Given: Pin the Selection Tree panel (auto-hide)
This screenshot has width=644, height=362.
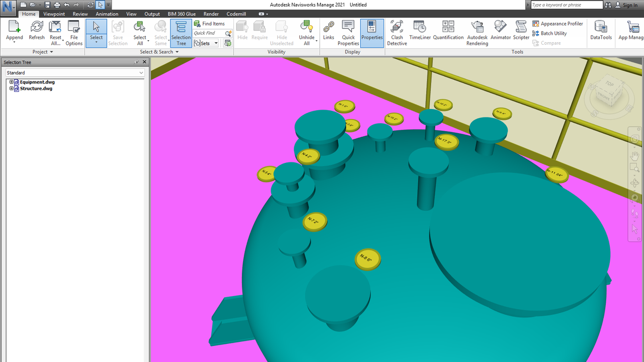Looking at the screenshot, I should click(x=137, y=62).
